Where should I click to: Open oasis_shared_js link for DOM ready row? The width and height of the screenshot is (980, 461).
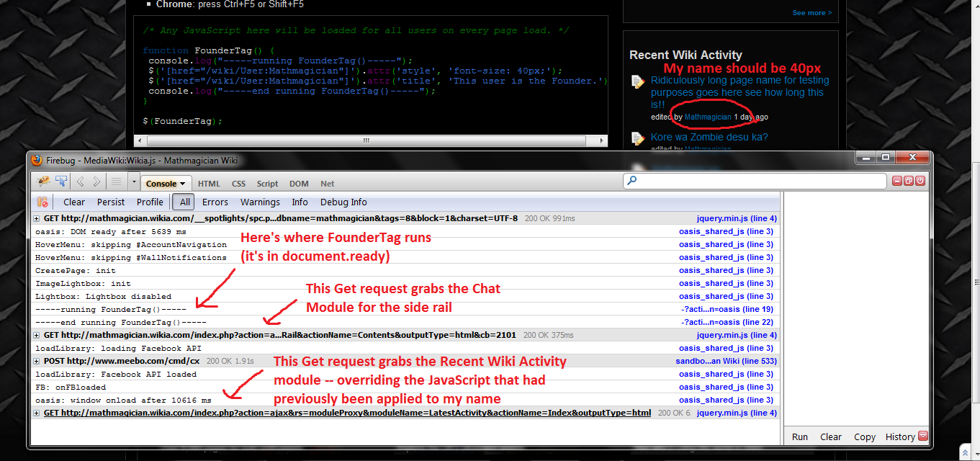[727, 231]
